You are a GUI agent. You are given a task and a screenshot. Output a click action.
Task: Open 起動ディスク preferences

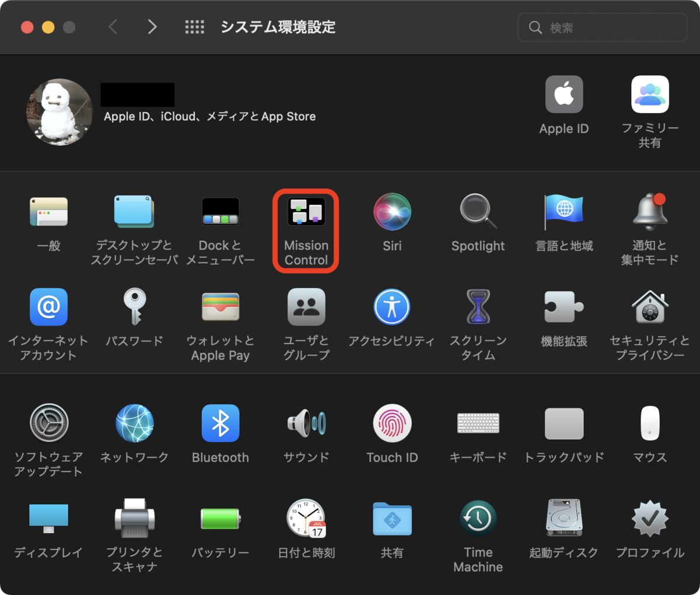click(564, 518)
